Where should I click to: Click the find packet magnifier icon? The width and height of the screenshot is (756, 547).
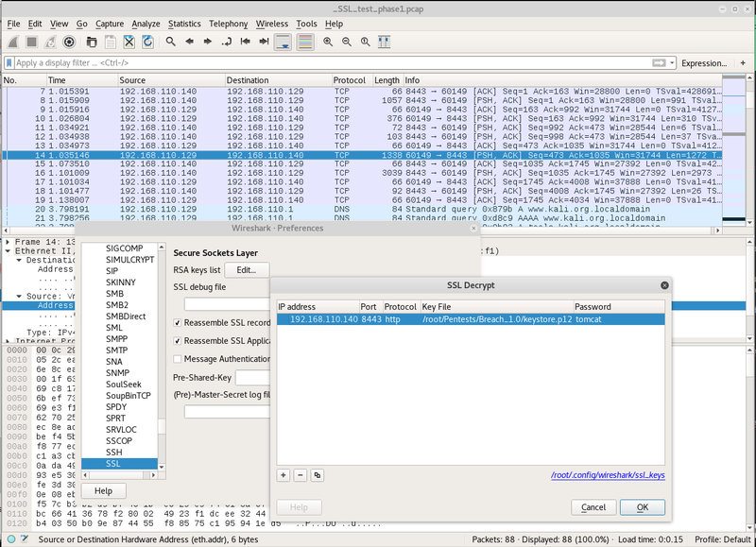tap(171, 43)
